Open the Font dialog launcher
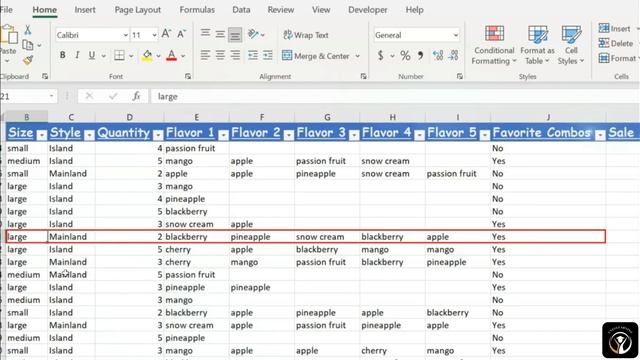Viewport: 640px width, 360px height. click(x=188, y=76)
